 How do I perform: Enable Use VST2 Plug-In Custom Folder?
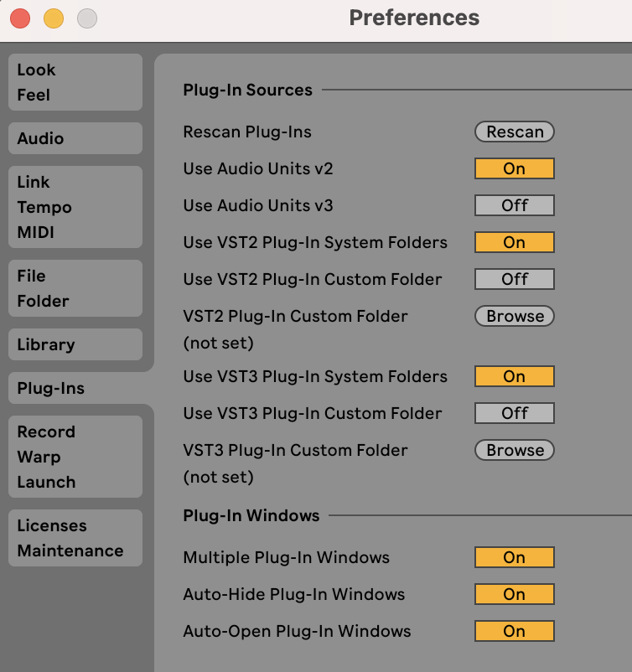[515, 279]
